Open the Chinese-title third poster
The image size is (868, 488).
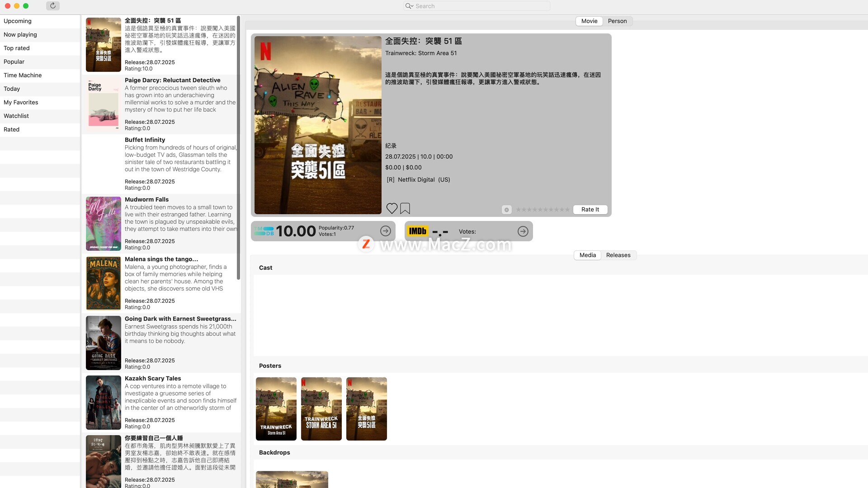367,409
